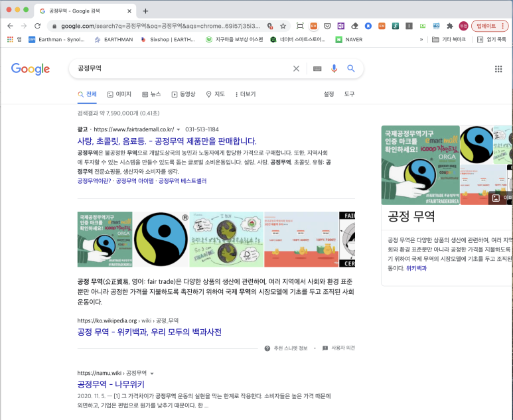Open the Fairtrade logo image thumbnail in results
The image size is (513, 420).
coord(161,240)
